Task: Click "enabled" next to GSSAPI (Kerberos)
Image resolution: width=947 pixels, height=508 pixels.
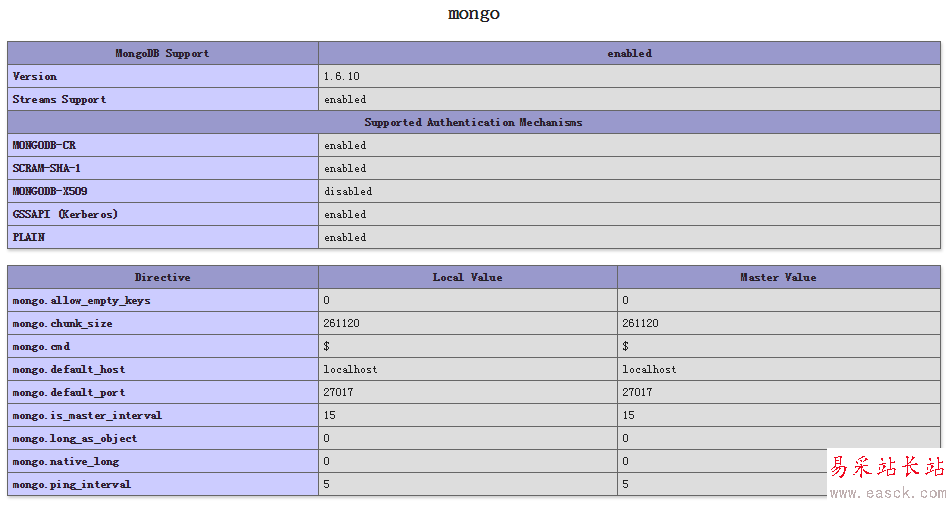Action: 345,214
